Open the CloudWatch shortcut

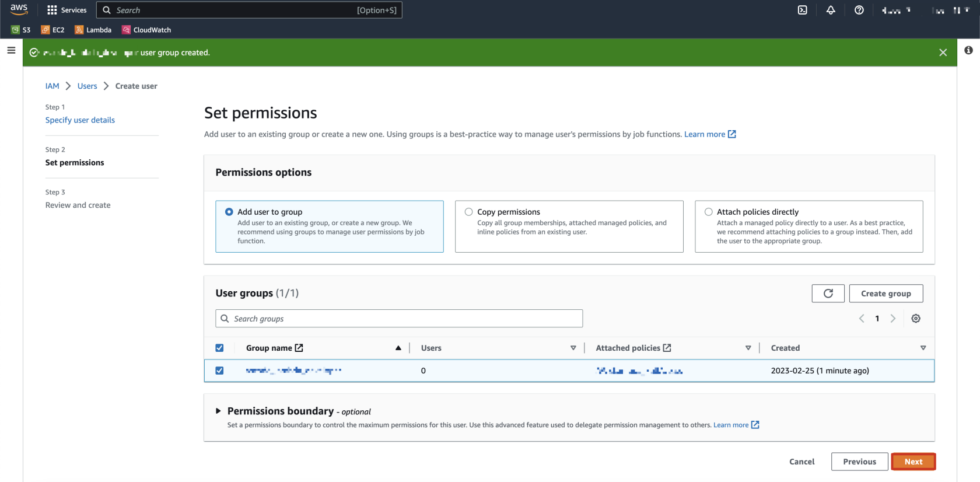[146, 30]
